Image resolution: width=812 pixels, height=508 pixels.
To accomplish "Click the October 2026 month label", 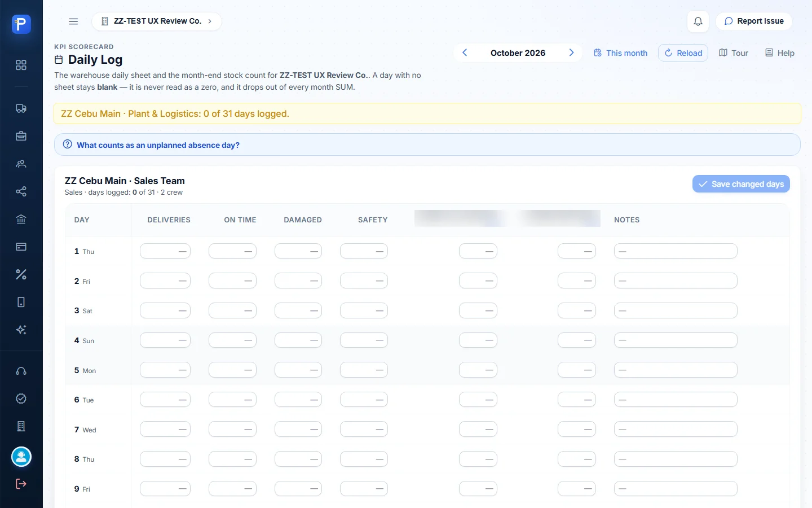I will pyautogui.click(x=518, y=53).
